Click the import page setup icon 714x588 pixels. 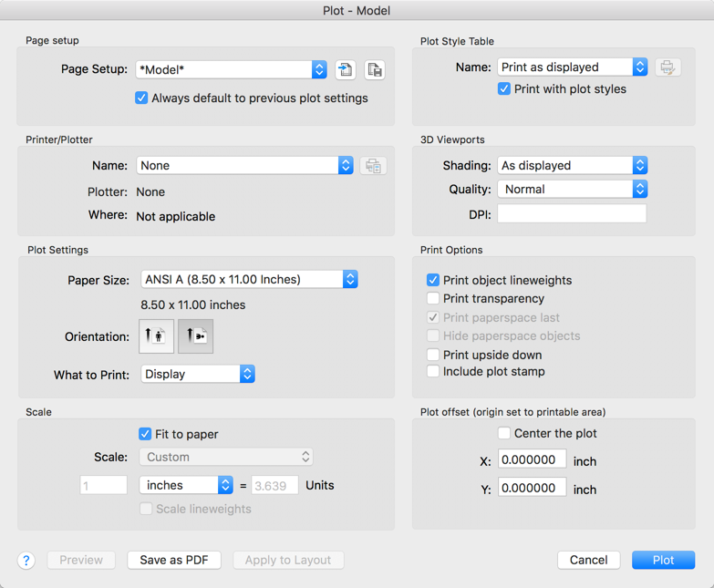(346, 70)
